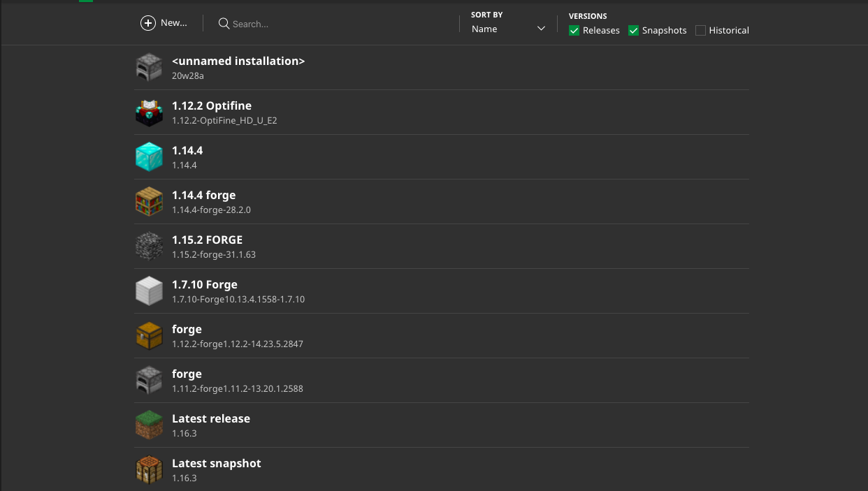The height and width of the screenshot is (491, 868).
Task: Click the New... button label
Action: pyautogui.click(x=174, y=23)
